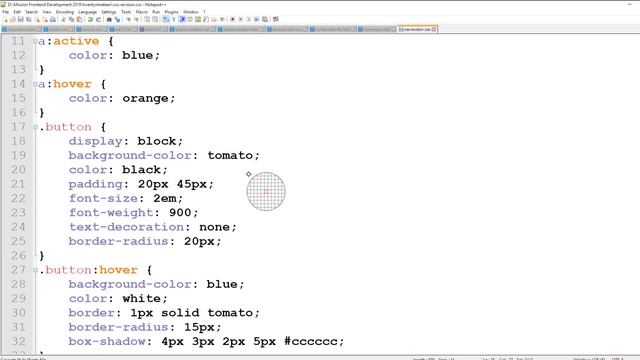640x360 pixels.
Task: Click the green Undo arrow icon
Action: [90, 19]
